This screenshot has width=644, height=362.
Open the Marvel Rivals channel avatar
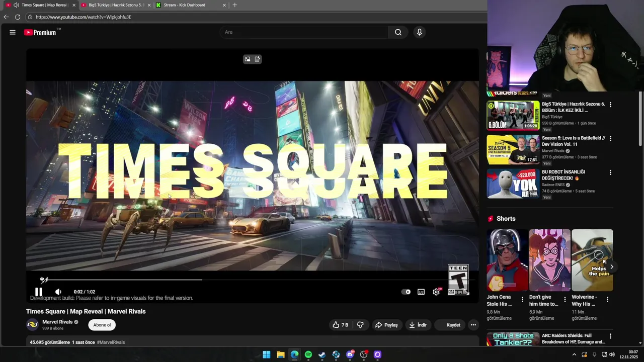click(x=32, y=325)
